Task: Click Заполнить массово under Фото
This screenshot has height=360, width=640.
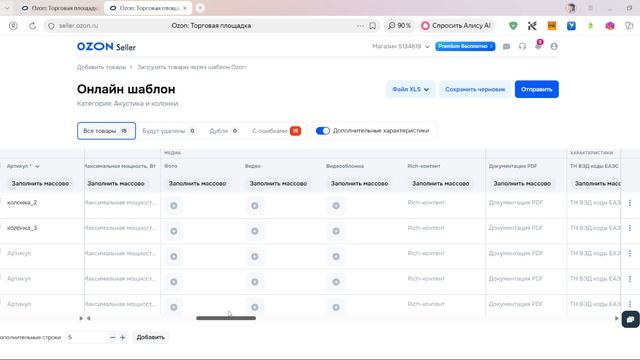Action: point(198,184)
